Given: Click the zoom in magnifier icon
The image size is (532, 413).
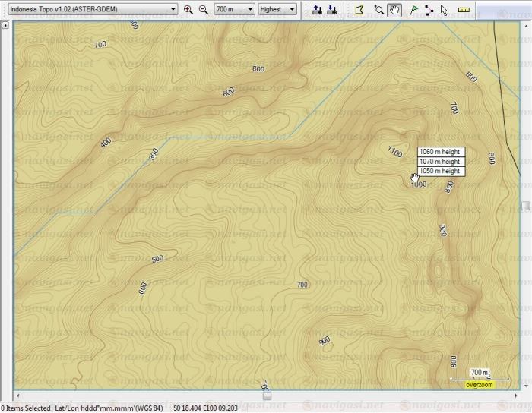Looking at the screenshot, I should (x=188, y=10).
